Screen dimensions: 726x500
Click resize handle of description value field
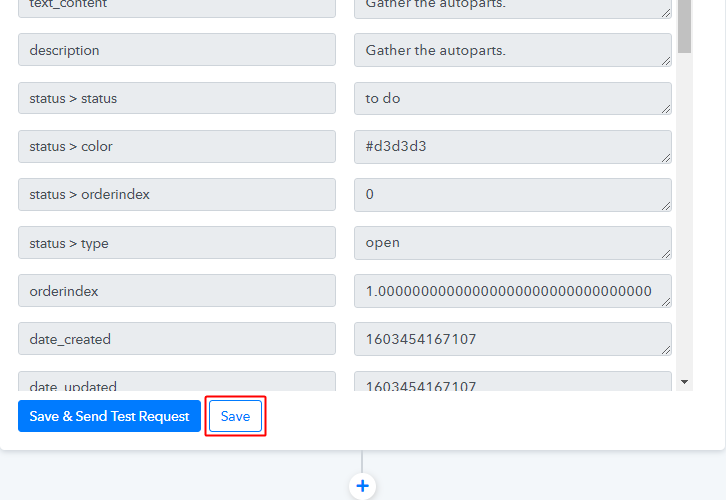(666, 61)
